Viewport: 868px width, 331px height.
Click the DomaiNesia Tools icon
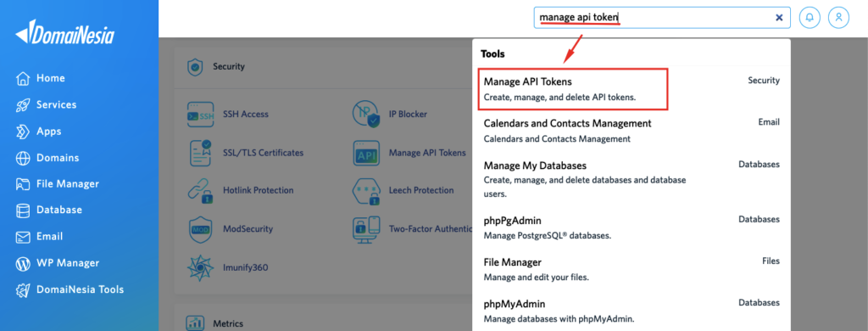click(23, 290)
